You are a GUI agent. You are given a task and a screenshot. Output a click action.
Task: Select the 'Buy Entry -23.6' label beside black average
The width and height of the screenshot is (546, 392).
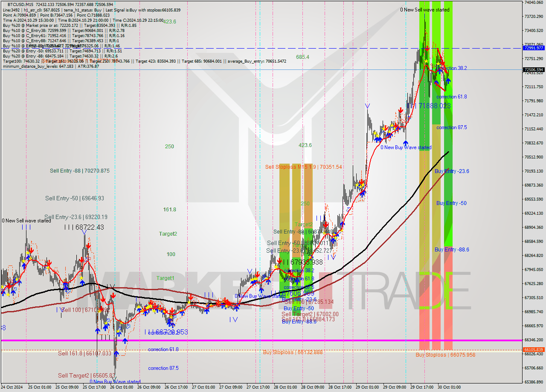tap(452, 171)
